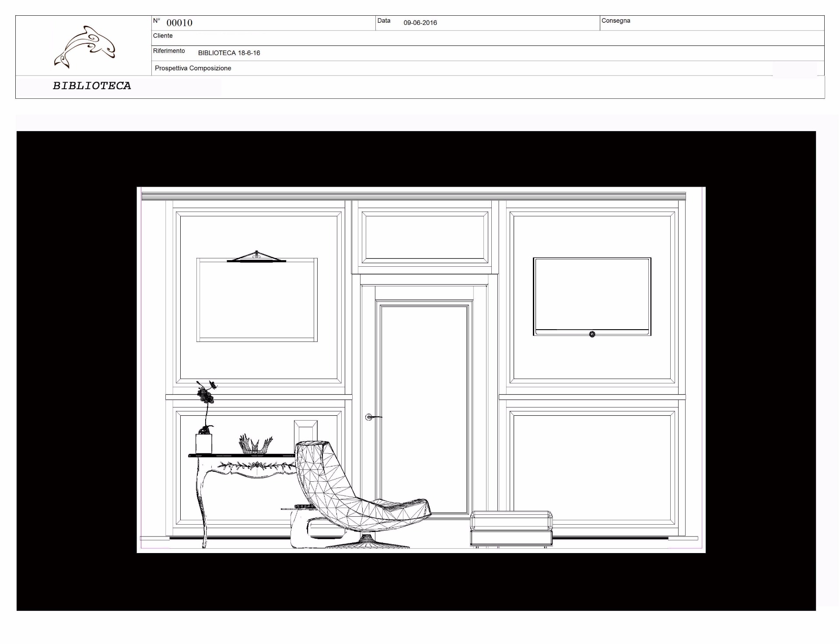Click the "Cliente" label
Image resolution: width=840 pixels, height=644 pixels.
pos(163,36)
